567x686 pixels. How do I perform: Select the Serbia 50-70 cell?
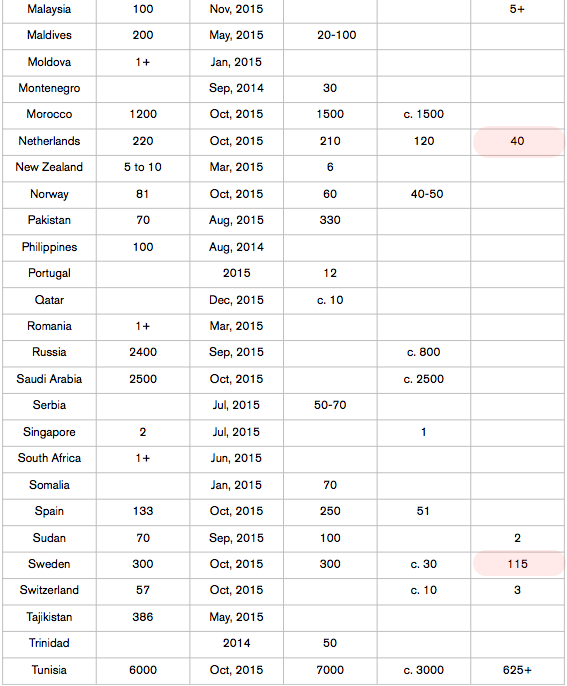click(330, 406)
